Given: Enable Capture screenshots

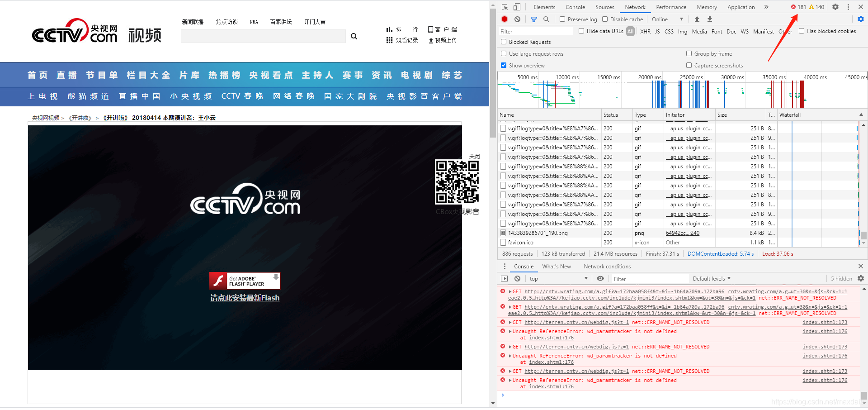Looking at the screenshot, I should pyautogui.click(x=689, y=65).
